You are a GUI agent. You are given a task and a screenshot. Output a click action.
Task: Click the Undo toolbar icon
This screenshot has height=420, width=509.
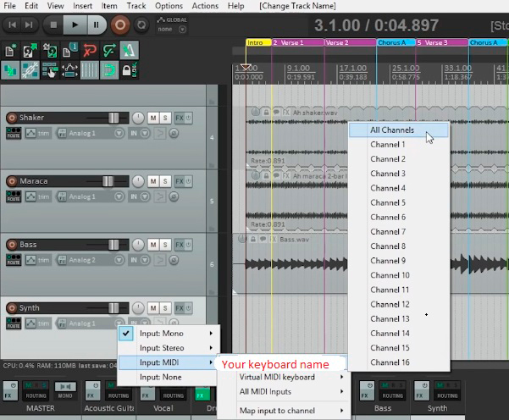point(90,51)
